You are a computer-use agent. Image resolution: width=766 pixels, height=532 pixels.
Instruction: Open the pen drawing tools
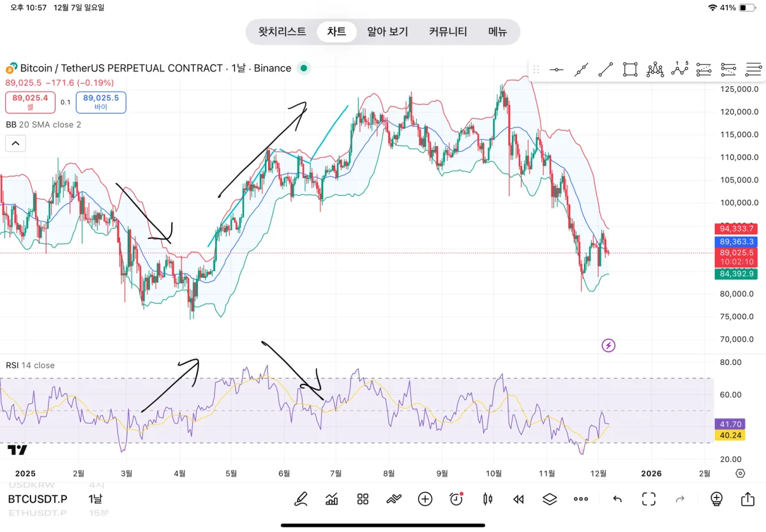point(300,499)
